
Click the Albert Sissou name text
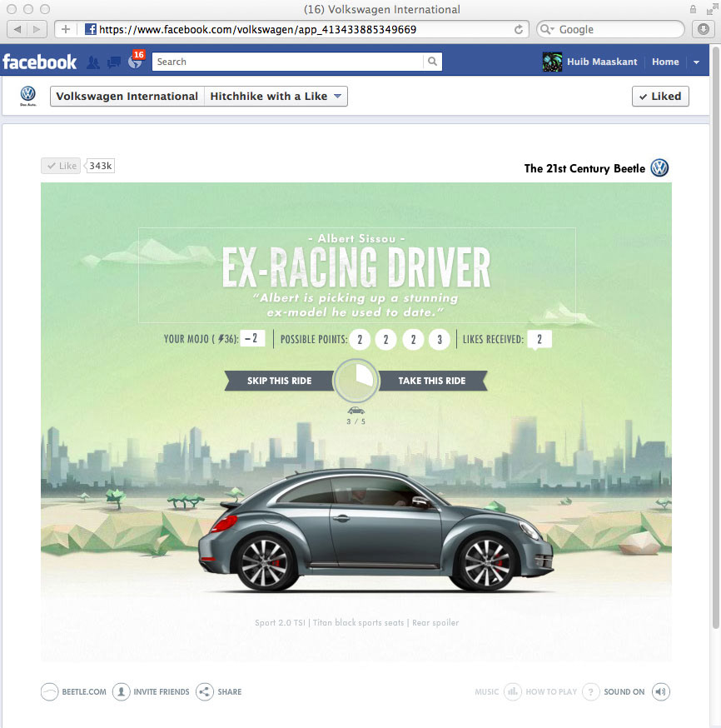tap(356, 239)
